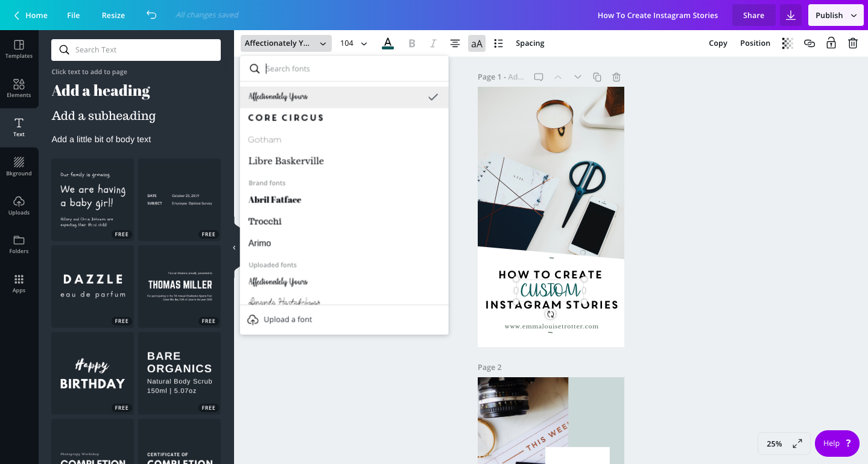The height and width of the screenshot is (464, 868).
Task: Open the text color picker
Action: (x=388, y=43)
